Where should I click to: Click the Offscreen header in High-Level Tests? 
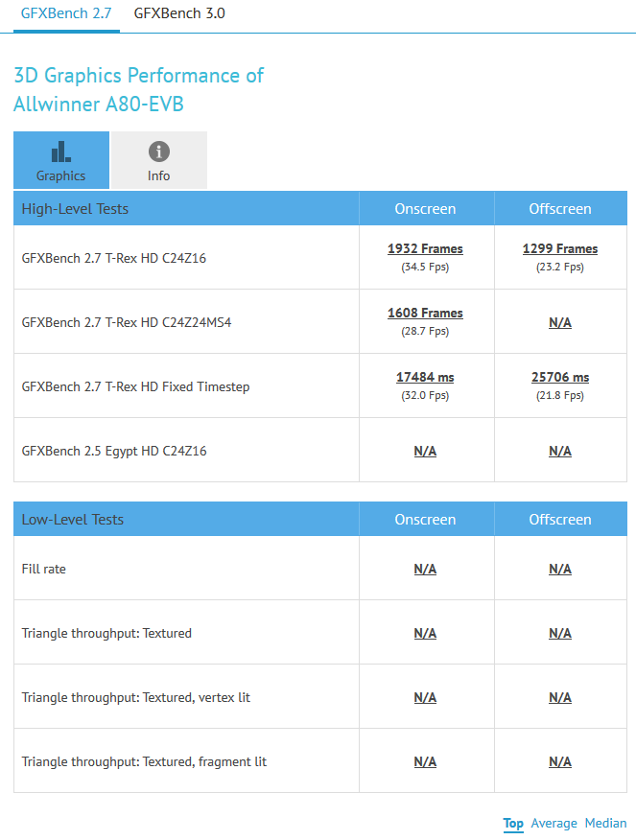pyautogui.click(x=560, y=209)
